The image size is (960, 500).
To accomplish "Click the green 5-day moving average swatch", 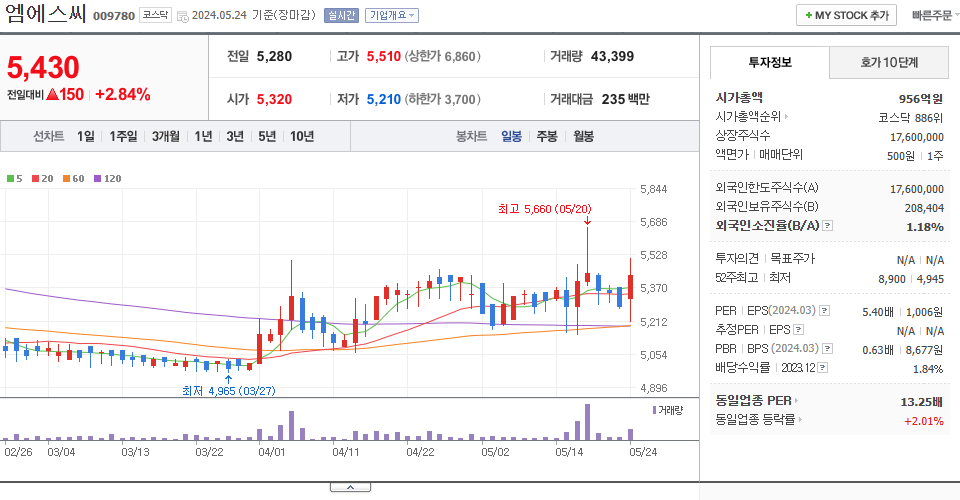I will [10, 179].
